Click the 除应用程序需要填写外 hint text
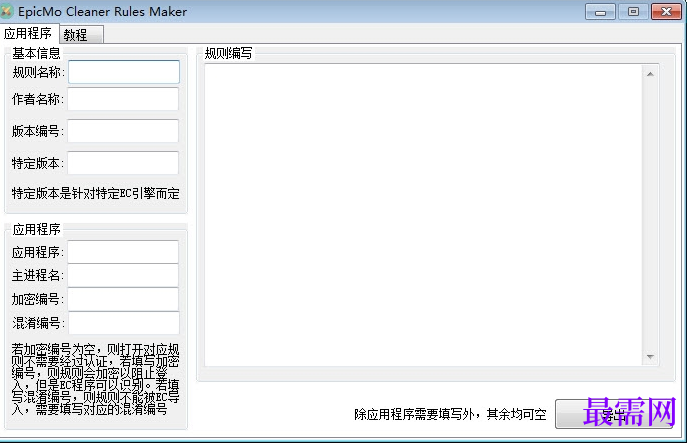Viewport: 695px width, 443px height. 450,414
